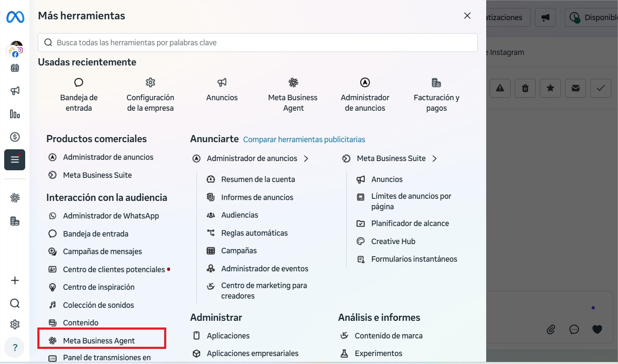Open Campañas de mensajes menu item
Viewport: 618px width, 364px height.
pyautogui.click(x=95, y=252)
